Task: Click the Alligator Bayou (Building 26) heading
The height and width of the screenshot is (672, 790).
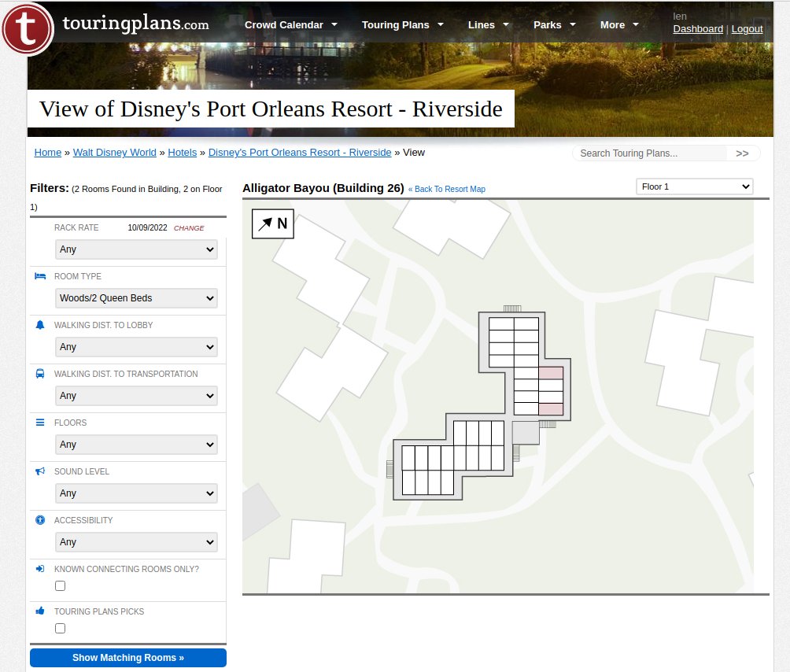Action: (x=323, y=188)
